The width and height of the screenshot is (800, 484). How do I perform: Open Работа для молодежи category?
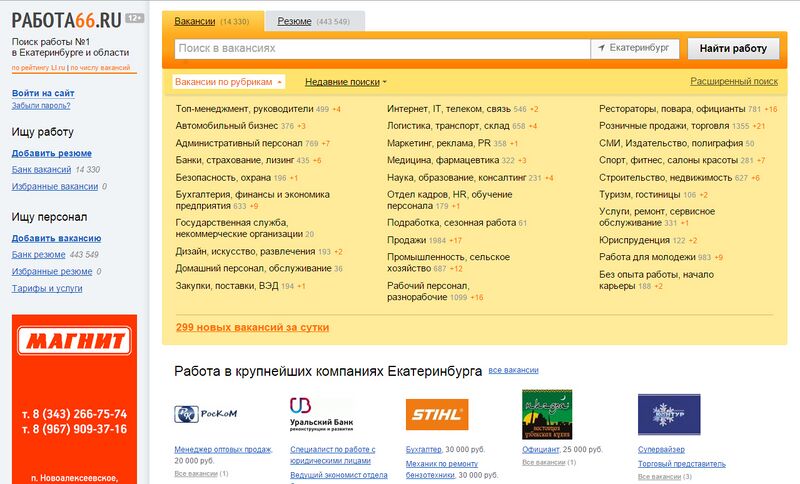pos(647,257)
